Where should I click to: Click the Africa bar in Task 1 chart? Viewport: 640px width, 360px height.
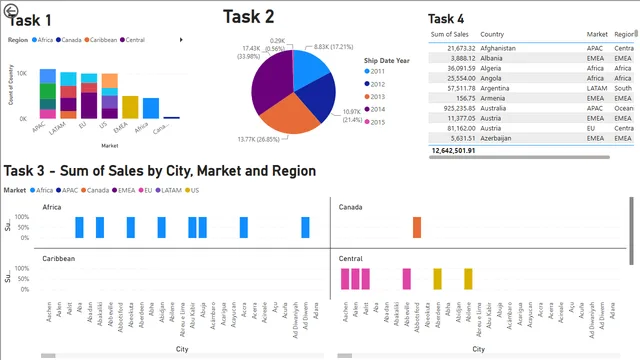151,108
